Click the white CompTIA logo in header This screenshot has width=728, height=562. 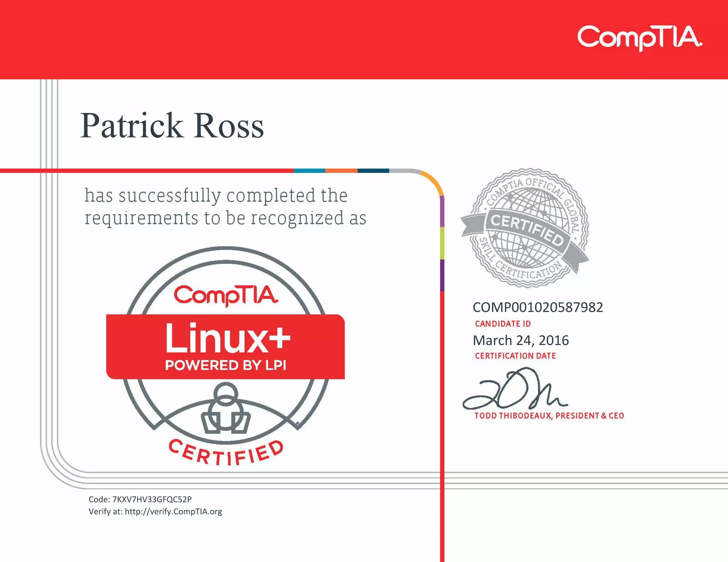coord(639,38)
